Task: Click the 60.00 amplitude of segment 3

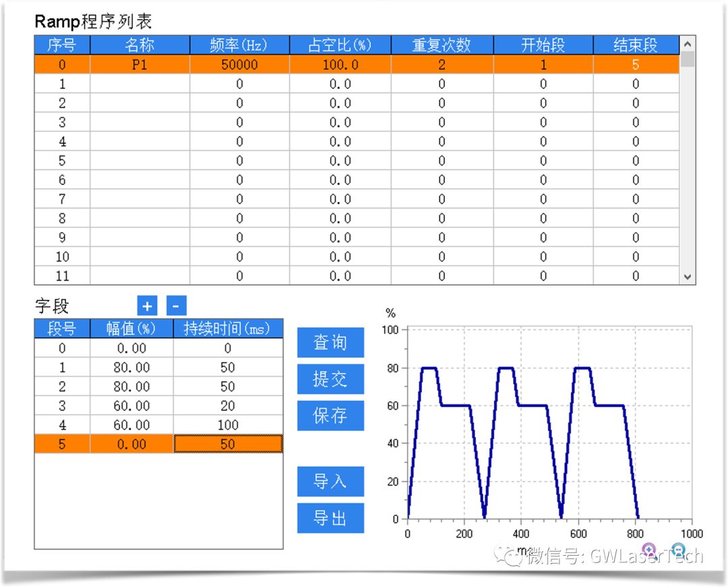Action: tap(131, 406)
